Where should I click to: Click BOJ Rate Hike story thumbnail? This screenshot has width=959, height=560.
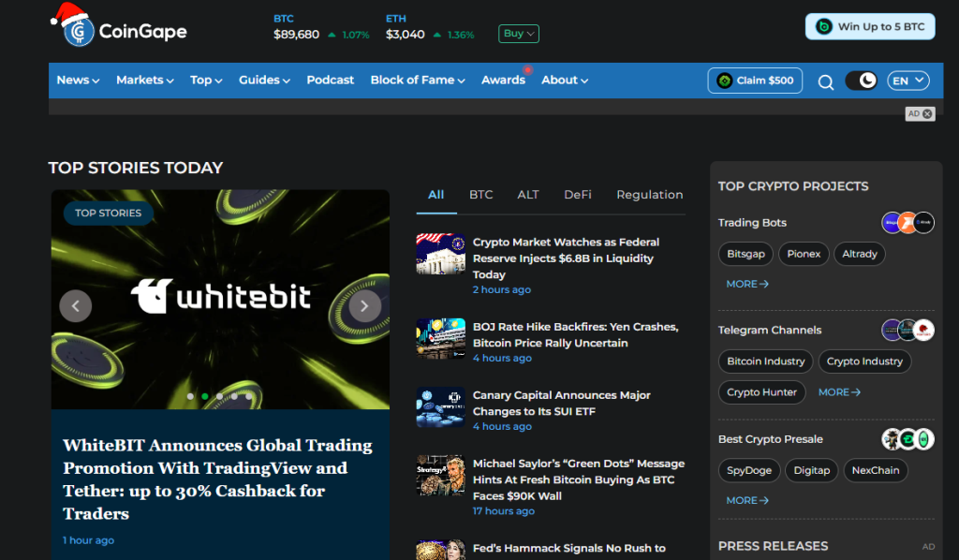pyautogui.click(x=440, y=338)
